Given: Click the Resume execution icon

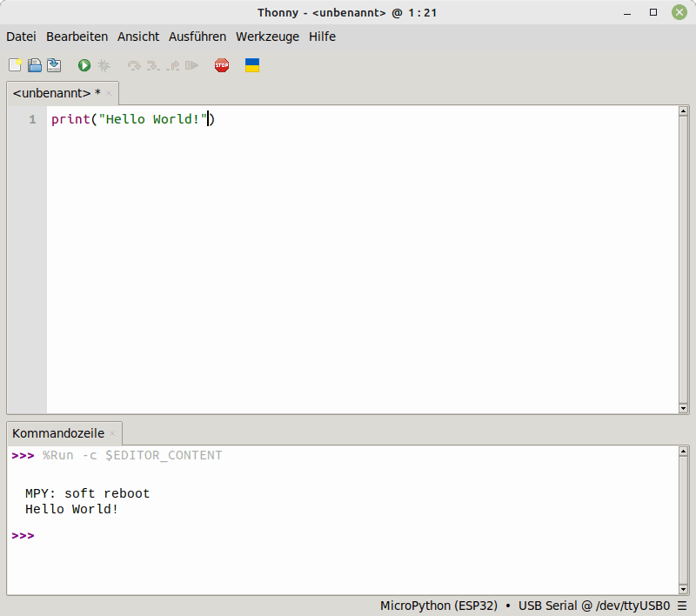Looking at the screenshot, I should point(192,65).
